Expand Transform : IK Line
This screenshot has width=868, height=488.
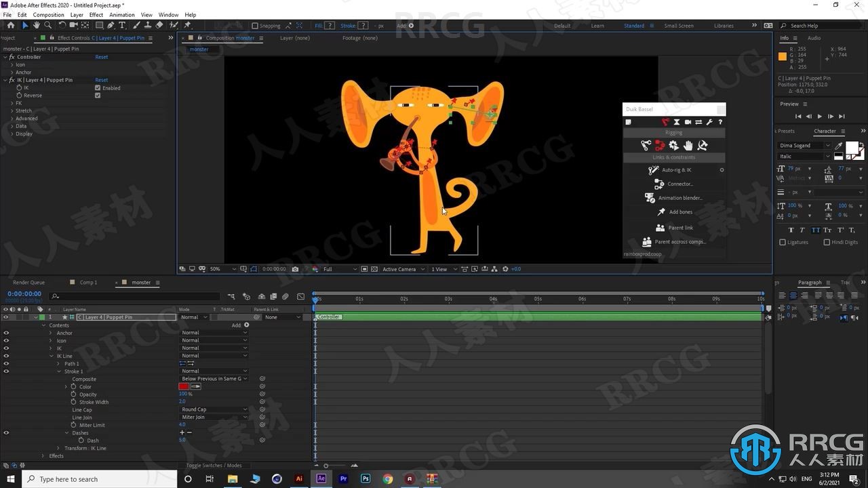58,448
